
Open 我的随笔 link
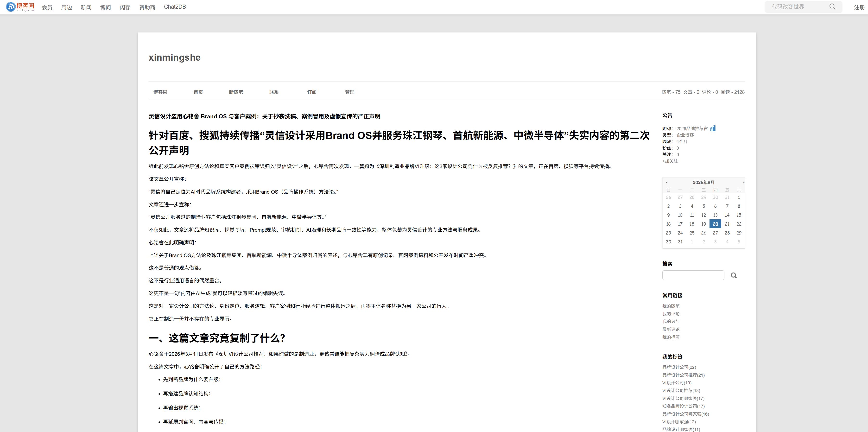click(x=671, y=306)
